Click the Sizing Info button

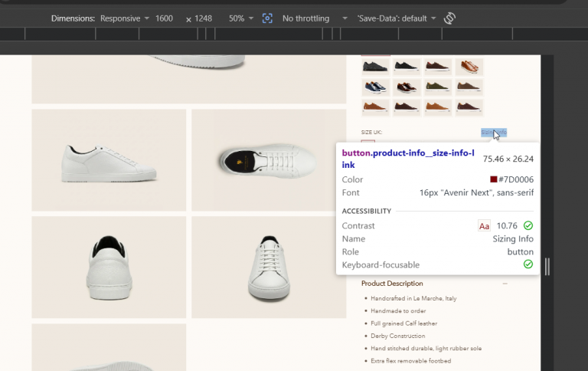click(494, 132)
